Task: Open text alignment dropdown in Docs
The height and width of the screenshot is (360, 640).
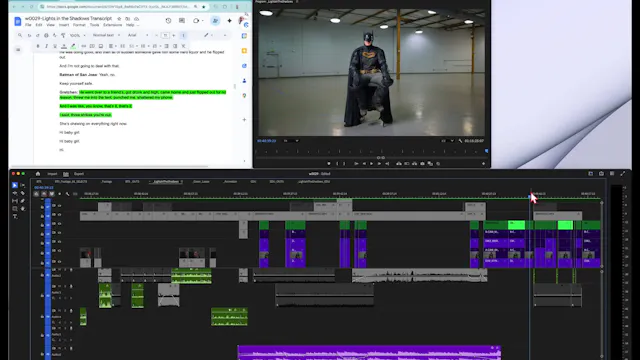Action: point(112,46)
